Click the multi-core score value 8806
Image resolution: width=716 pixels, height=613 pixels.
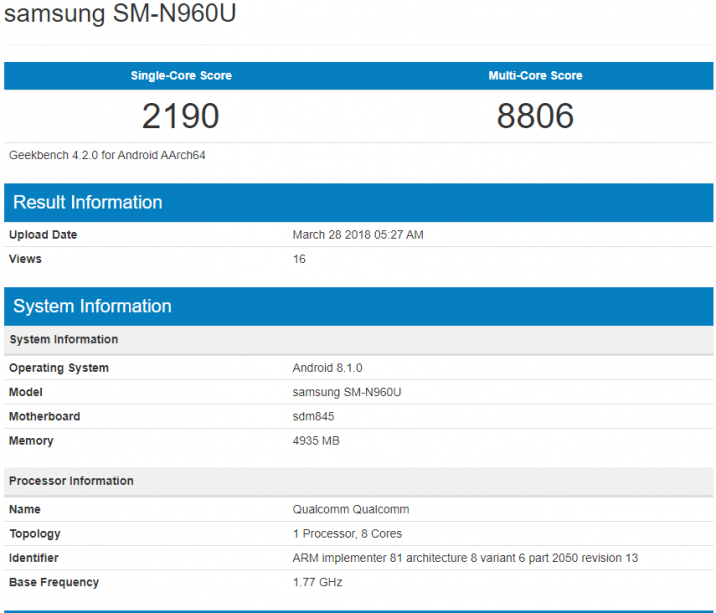[x=535, y=116]
